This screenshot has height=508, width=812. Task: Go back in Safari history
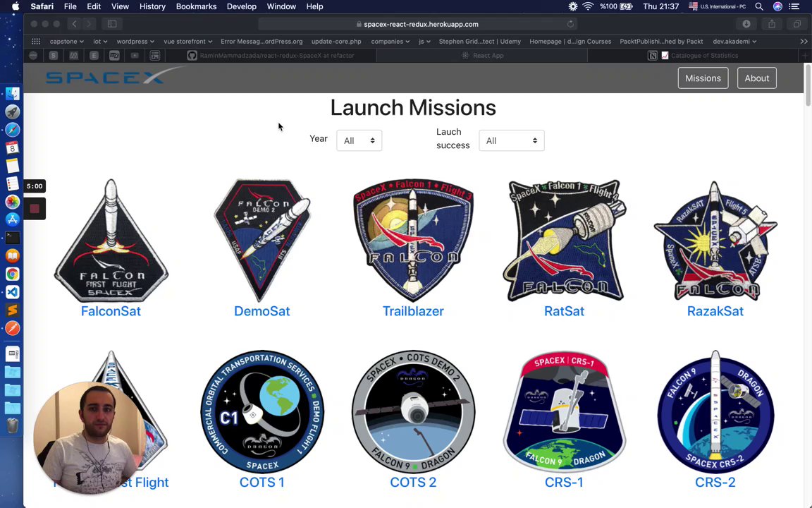(75, 24)
